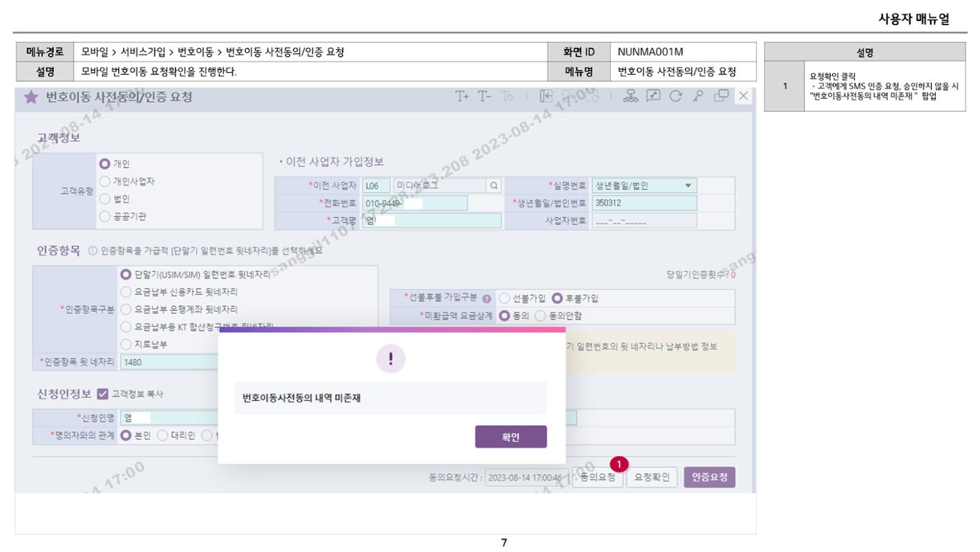Click the 동의요청시간 timestamp field
This screenshot has width=980, height=552.
point(526,478)
